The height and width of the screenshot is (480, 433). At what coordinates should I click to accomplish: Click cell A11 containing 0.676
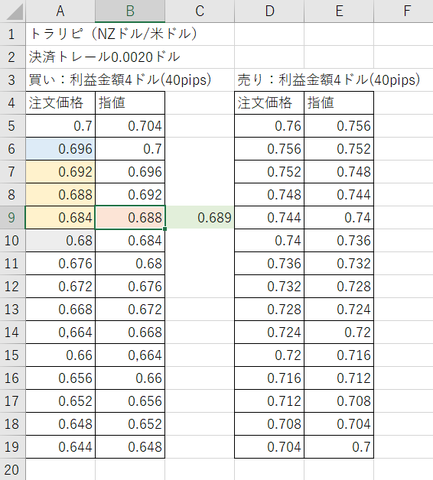pos(60,263)
